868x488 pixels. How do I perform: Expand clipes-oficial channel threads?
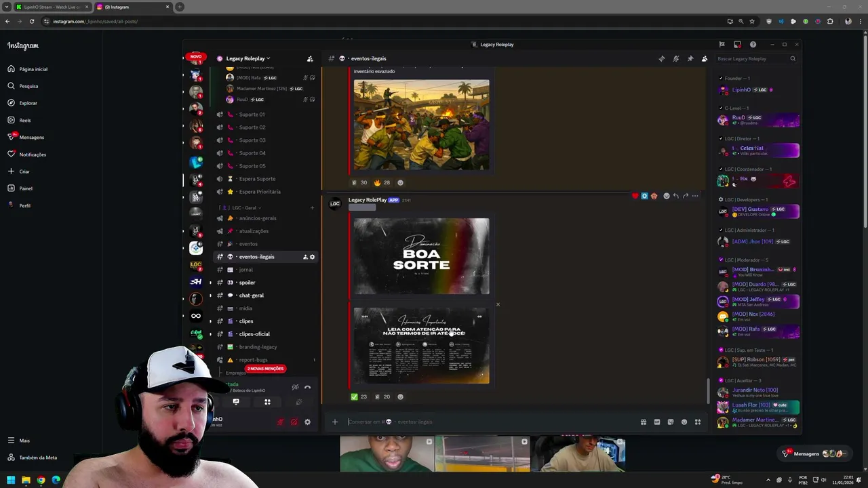click(210, 334)
